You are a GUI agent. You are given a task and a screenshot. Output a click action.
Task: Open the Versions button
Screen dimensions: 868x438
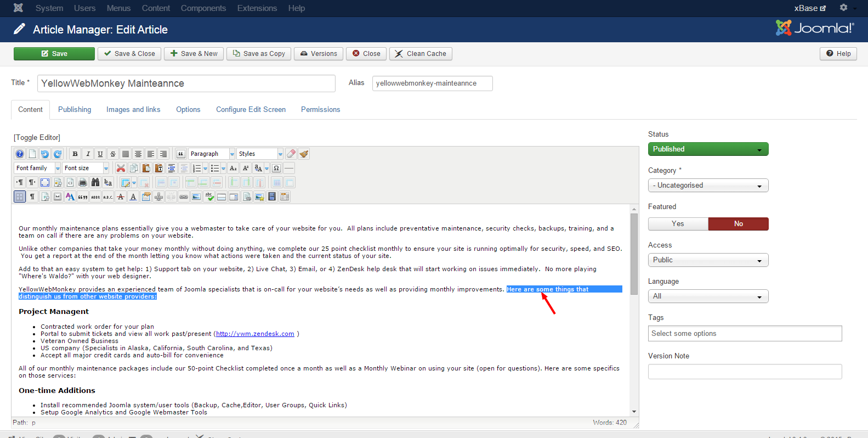319,54
